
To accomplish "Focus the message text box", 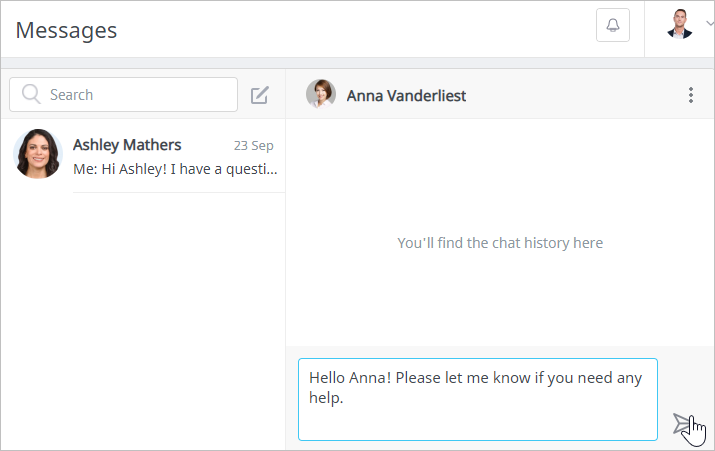I will coord(477,399).
